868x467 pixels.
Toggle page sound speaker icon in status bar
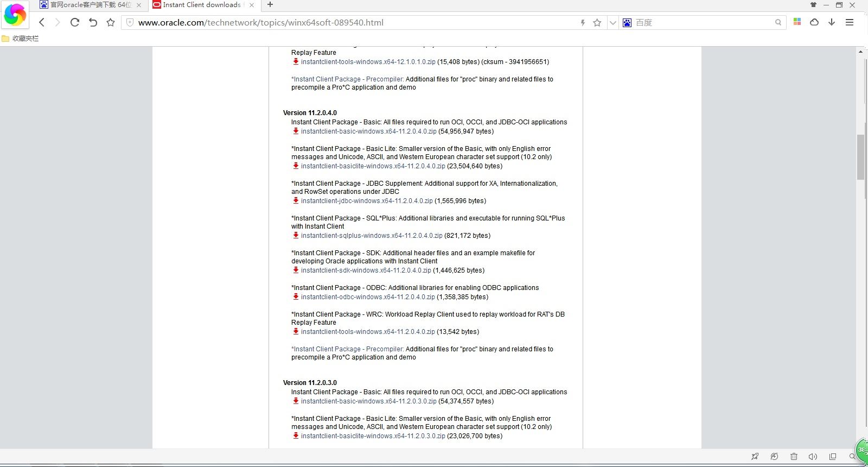coord(813,457)
